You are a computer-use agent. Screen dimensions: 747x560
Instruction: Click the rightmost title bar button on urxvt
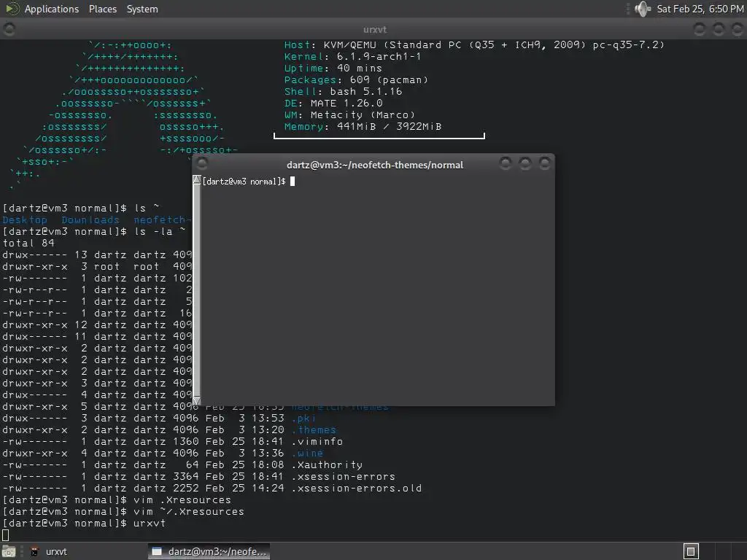click(738, 29)
